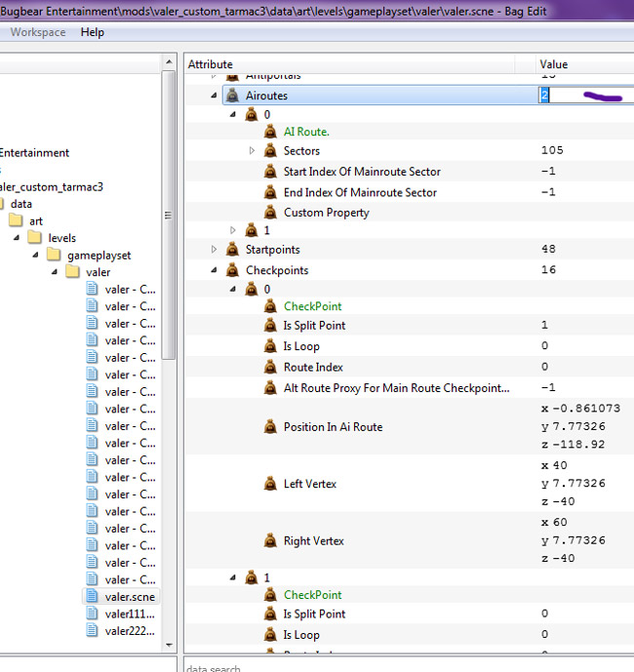This screenshot has width=634, height=672.
Task: Click the bag icon beside Startpoints
Action: coord(232,249)
